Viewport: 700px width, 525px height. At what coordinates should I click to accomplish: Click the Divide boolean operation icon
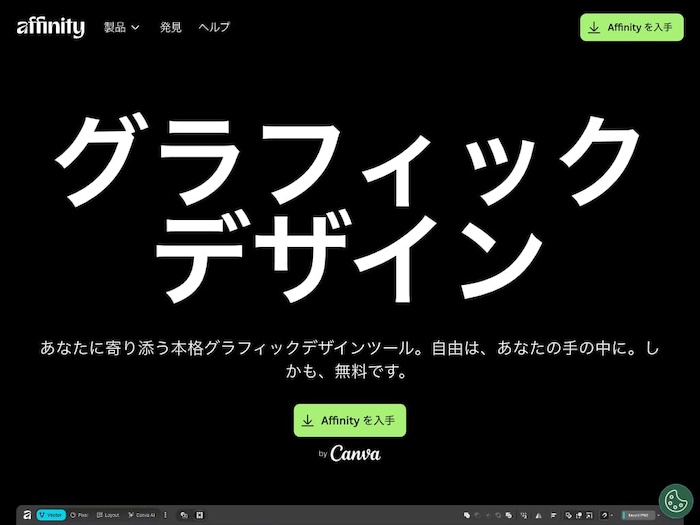508,515
